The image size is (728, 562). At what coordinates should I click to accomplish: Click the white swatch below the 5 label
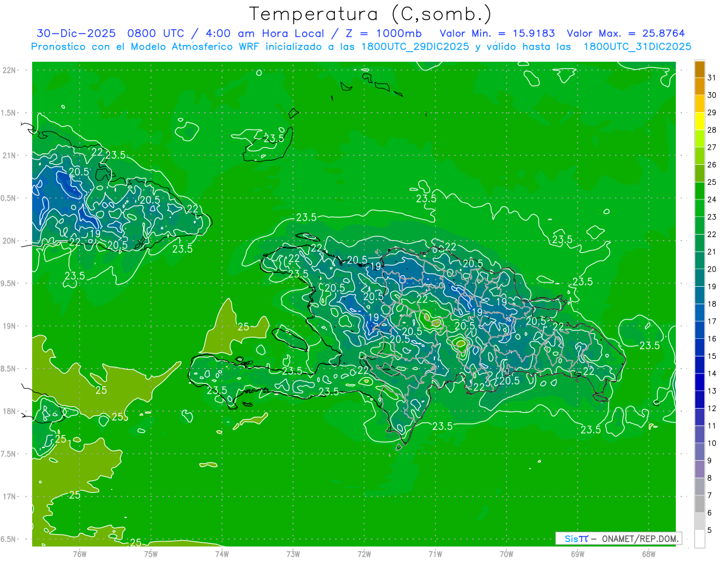pos(699,539)
